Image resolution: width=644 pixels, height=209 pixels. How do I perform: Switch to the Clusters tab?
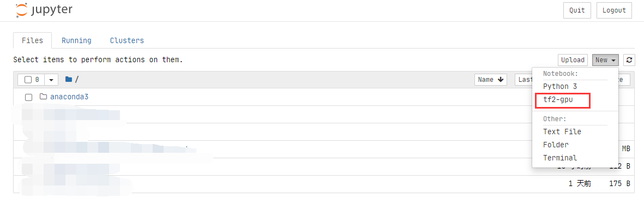pyautogui.click(x=127, y=40)
